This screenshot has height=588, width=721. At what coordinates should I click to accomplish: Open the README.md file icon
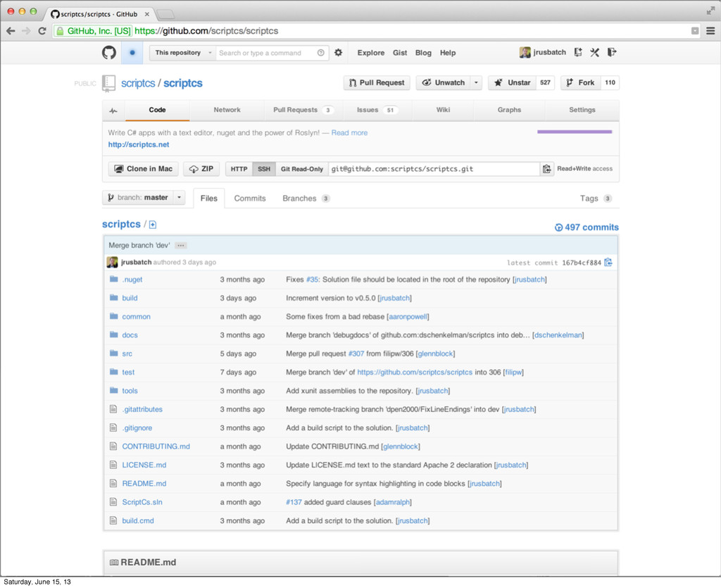pos(113,483)
